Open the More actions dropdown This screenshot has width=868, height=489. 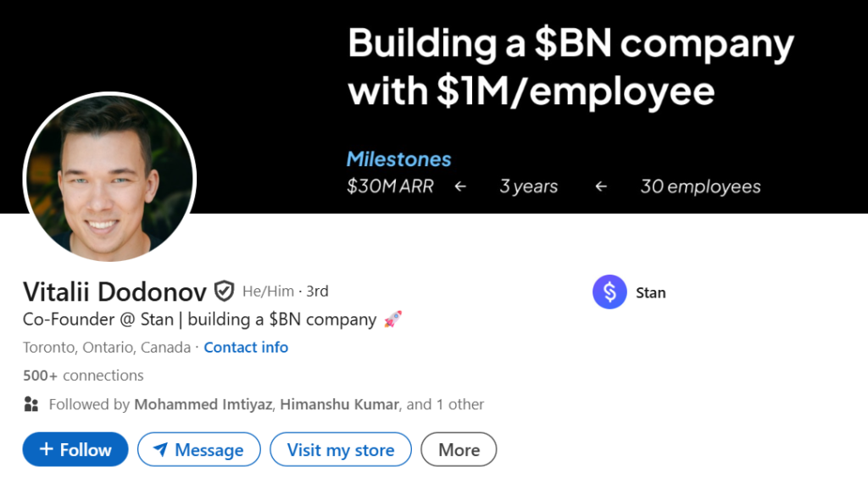[459, 450]
